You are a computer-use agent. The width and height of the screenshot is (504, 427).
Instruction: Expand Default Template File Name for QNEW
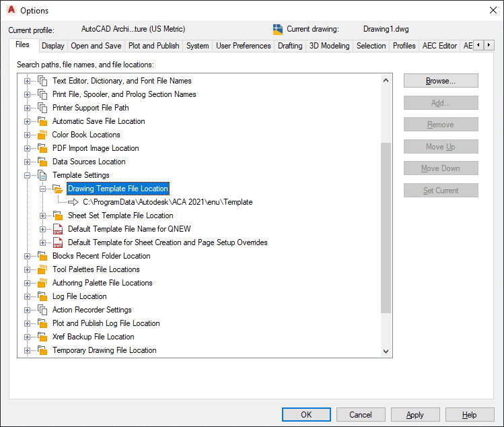point(43,230)
